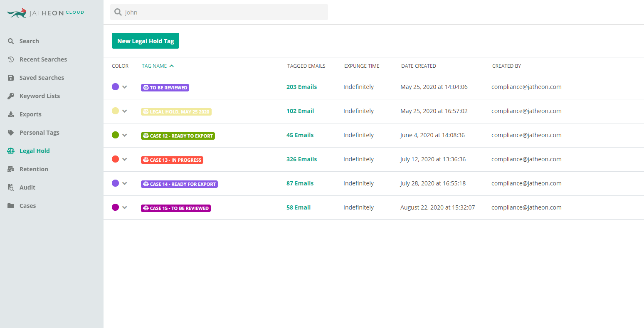Click the Saved Searches floppy disk icon

coord(11,78)
